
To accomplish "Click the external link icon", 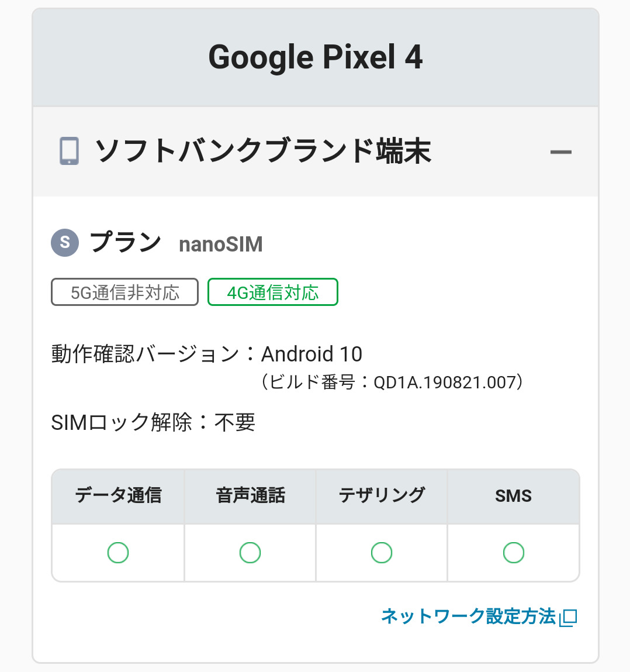I will coord(568,618).
